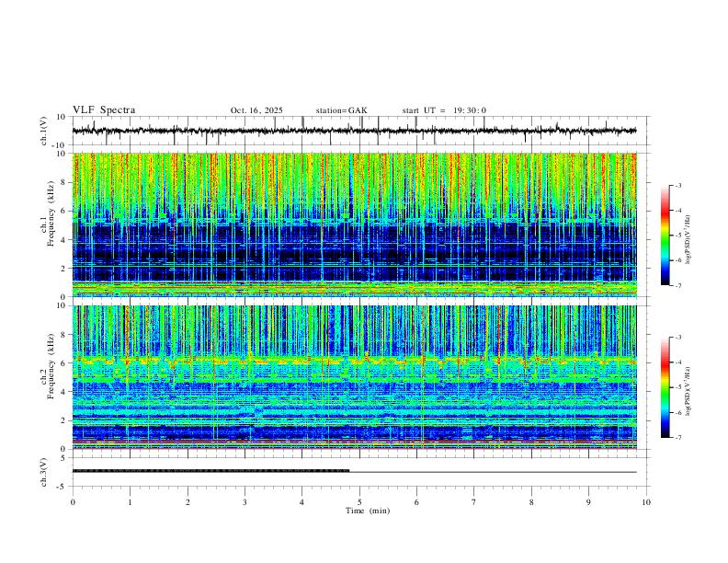Click time axis tick label '9'
Screen dimensions: 728x563
coord(588,502)
